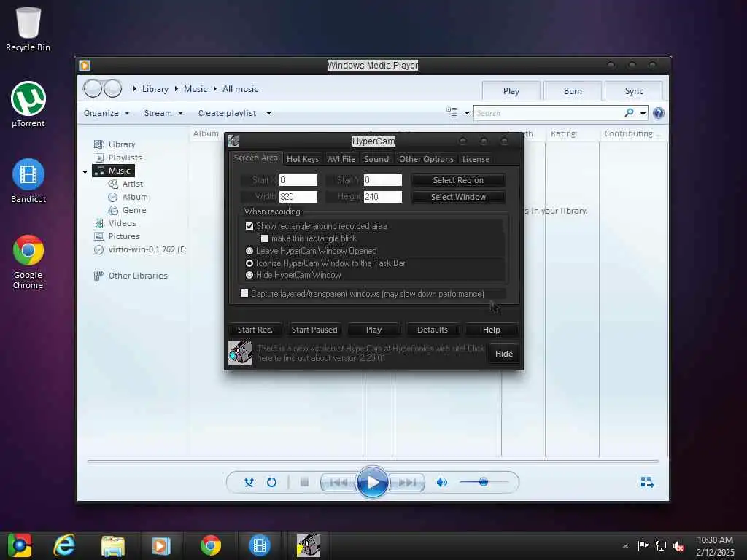The image size is (747, 560).
Task: Click the Media Player seek bar
Action: click(x=373, y=461)
